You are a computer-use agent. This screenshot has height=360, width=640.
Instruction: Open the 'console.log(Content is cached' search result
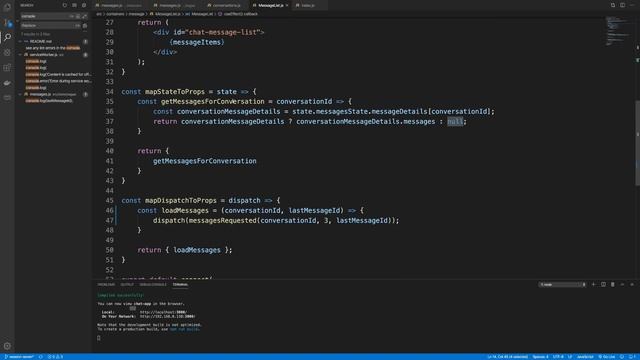click(x=58, y=74)
